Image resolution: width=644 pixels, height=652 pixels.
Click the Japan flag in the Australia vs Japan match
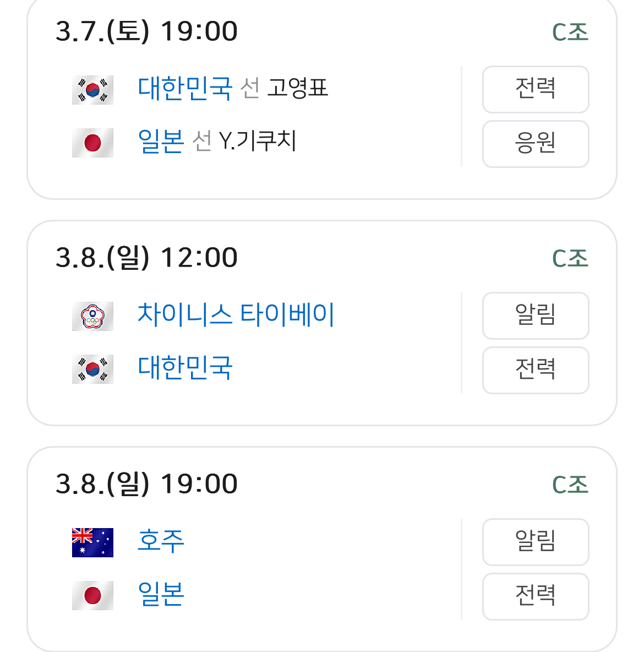(x=92, y=595)
